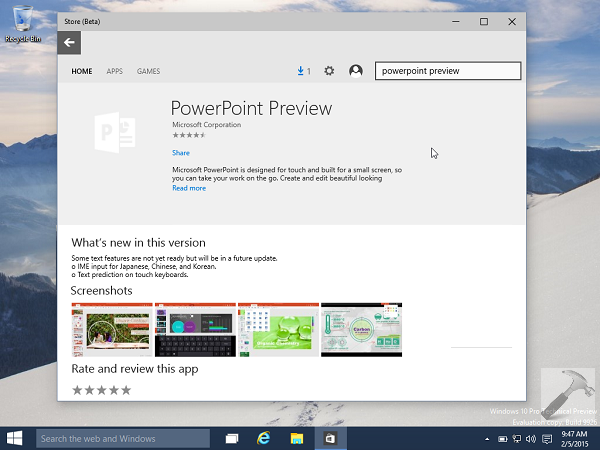Open the first PowerPoint screenshot thumbnail
The image size is (600, 450).
tap(111, 330)
